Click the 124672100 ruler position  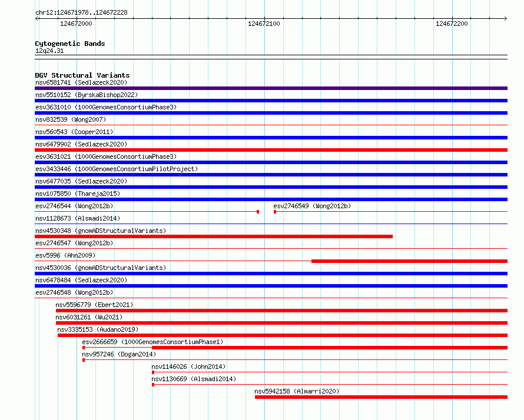click(264, 24)
